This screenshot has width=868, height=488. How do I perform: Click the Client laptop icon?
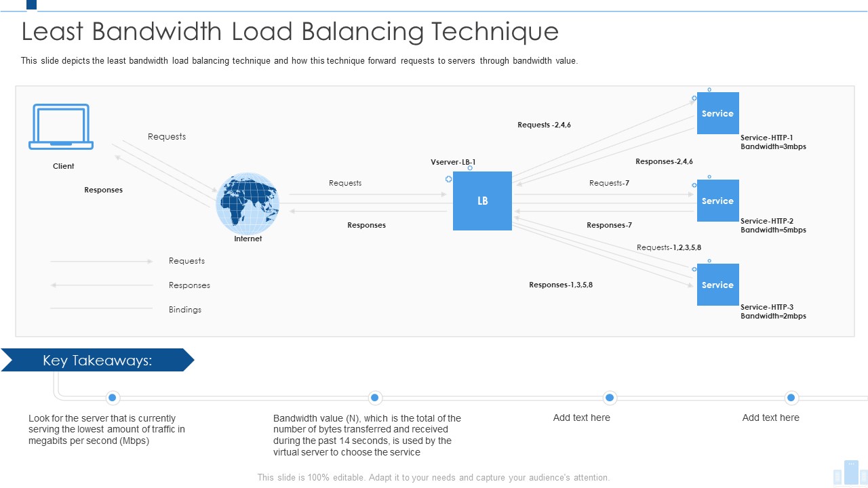[61, 127]
